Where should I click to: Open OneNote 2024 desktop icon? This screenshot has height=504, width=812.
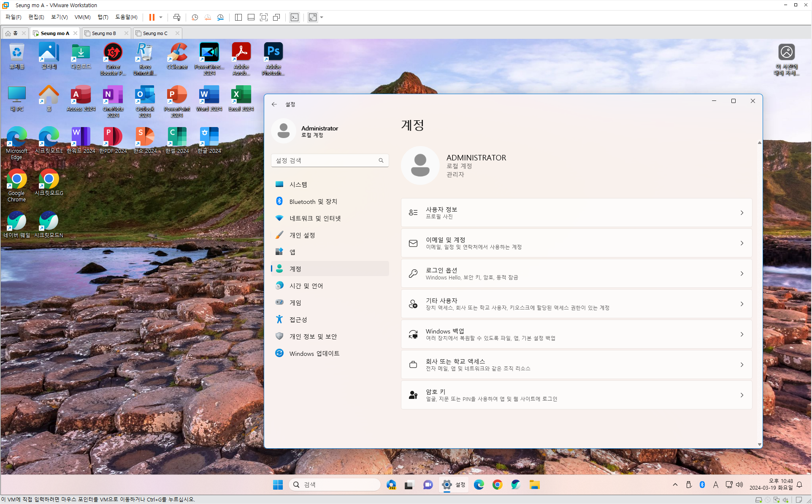tap(113, 101)
